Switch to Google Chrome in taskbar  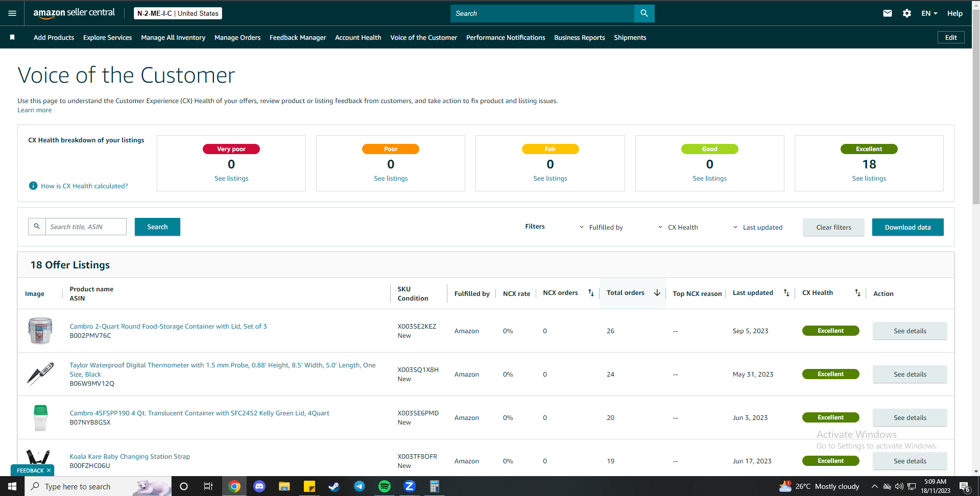pyautogui.click(x=234, y=486)
